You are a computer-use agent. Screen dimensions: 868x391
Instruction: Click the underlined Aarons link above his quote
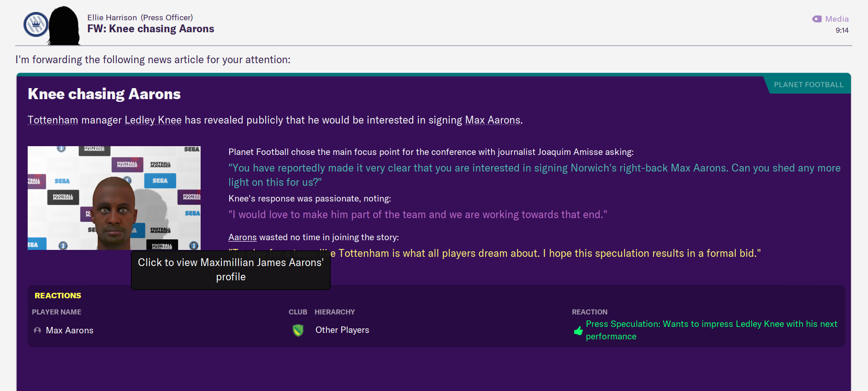tap(242, 237)
